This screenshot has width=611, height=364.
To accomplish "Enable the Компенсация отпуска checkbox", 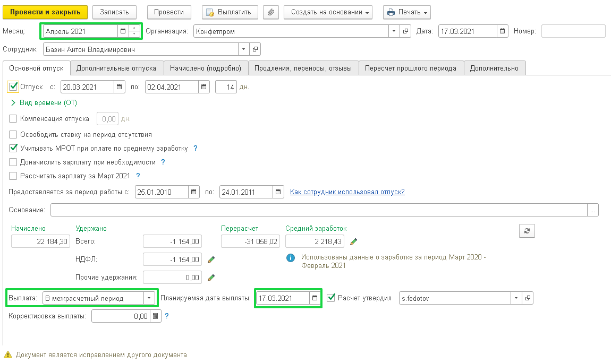I will (x=13, y=119).
